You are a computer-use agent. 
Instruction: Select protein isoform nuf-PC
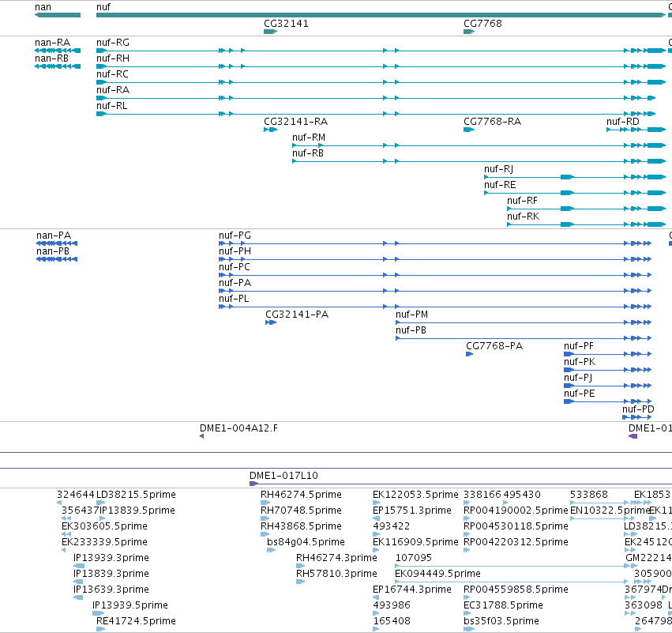(235, 268)
